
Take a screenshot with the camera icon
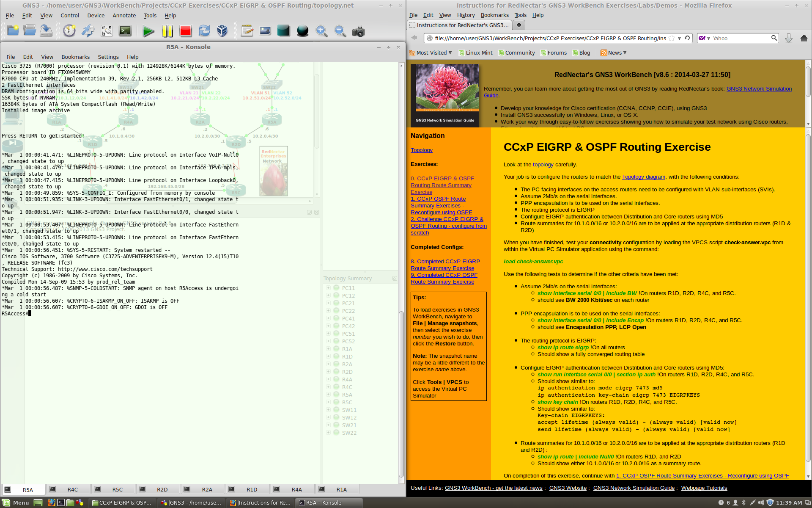(358, 31)
